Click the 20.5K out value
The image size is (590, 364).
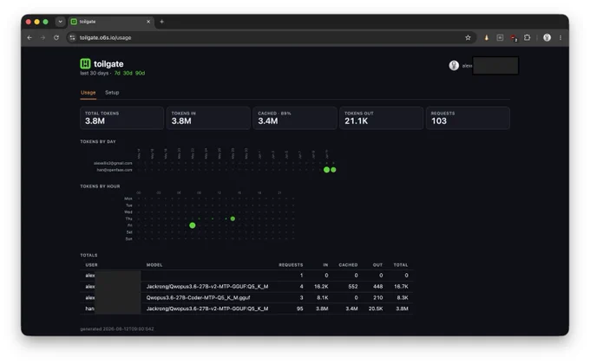[x=376, y=309]
